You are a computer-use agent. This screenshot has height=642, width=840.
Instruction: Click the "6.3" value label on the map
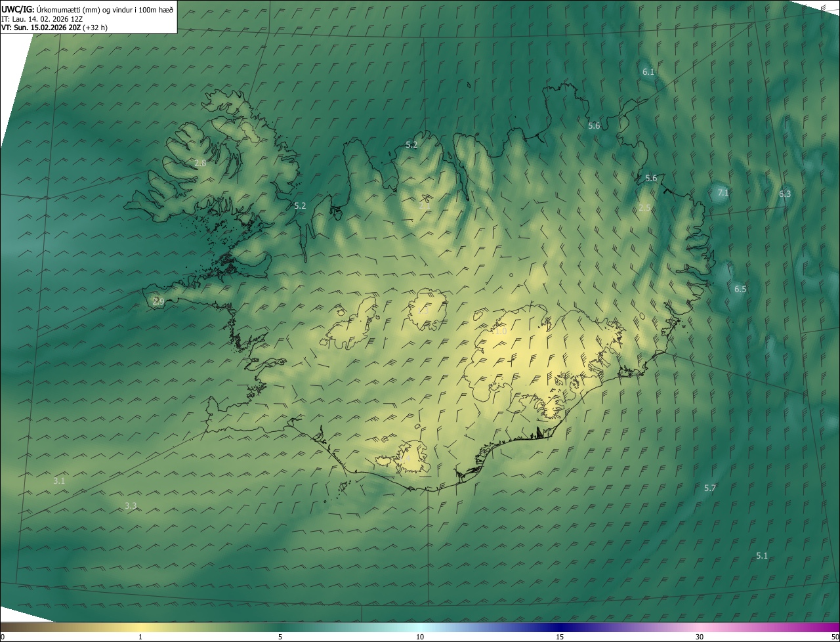(x=785, y=194)
